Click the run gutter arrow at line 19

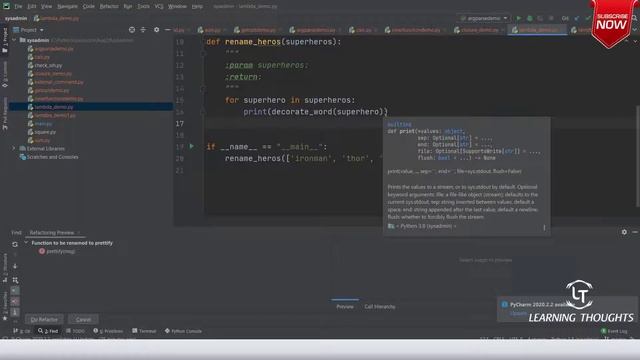coord(191,146)
